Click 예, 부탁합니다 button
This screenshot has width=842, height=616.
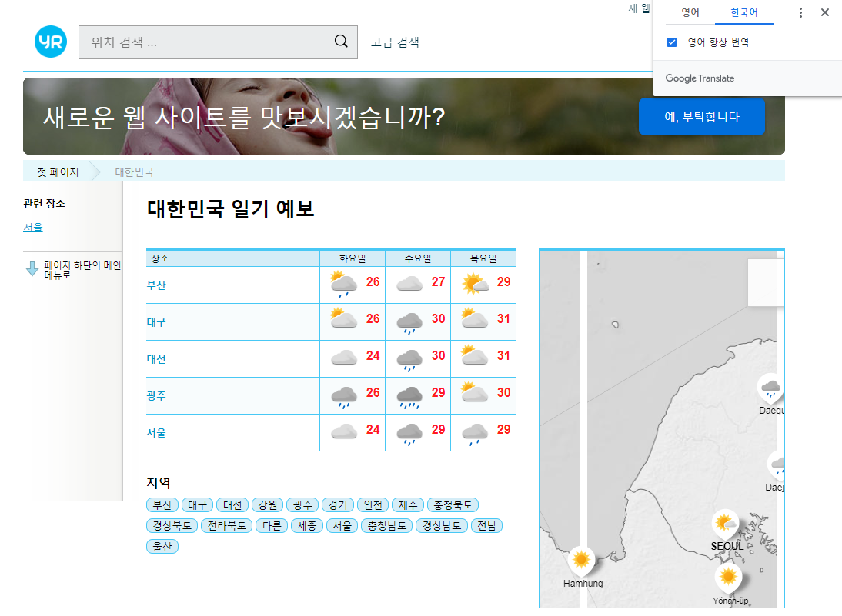pyautogui.click(x=702, y=116)
